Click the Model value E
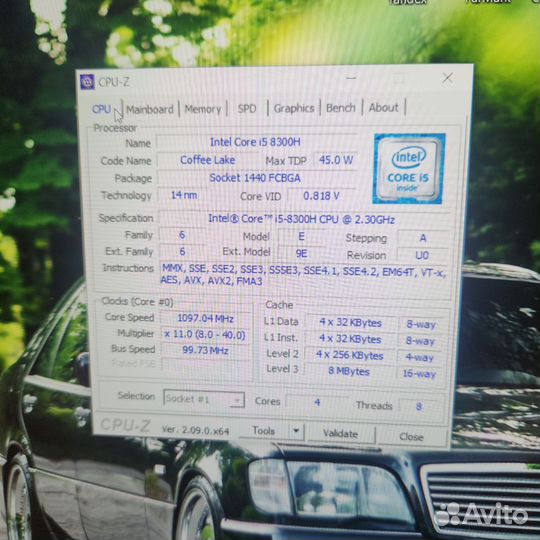The height and width of the screenshot is (540, 540). coord(301,236)
